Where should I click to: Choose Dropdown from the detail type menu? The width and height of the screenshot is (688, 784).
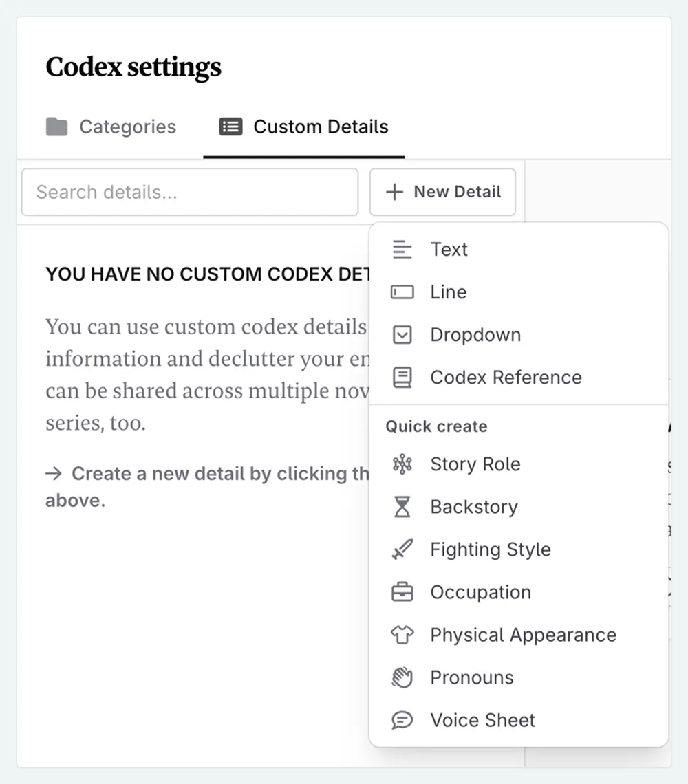(x=475, y=335)
